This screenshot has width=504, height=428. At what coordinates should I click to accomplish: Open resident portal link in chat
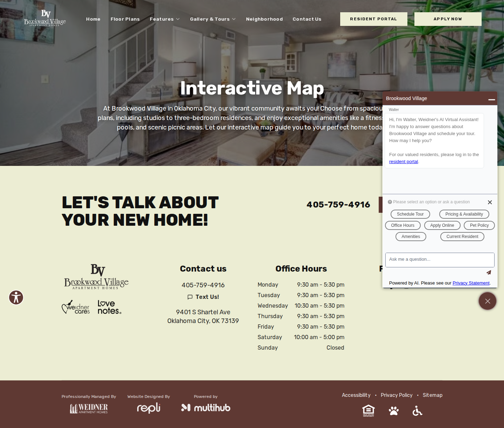point(404,162)
